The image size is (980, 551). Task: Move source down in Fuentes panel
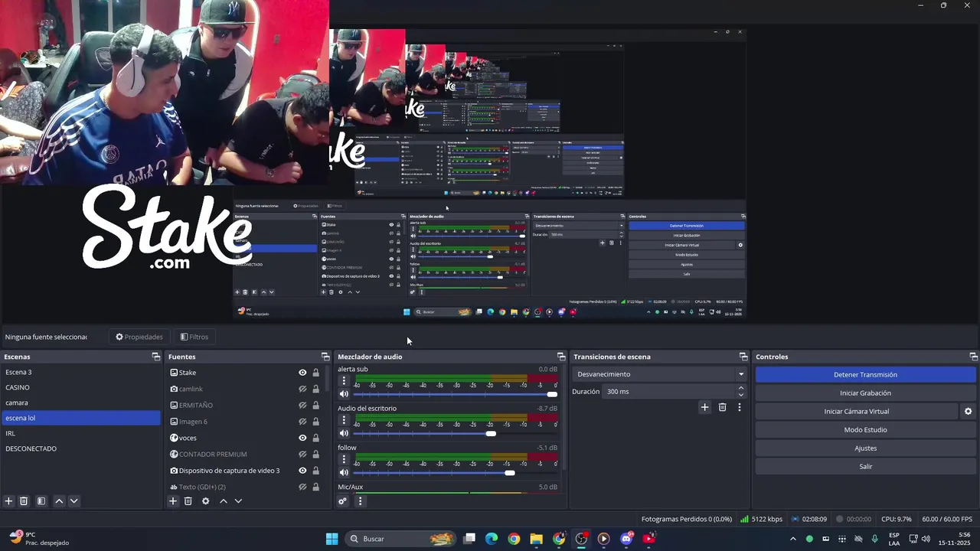pos(238,501)
